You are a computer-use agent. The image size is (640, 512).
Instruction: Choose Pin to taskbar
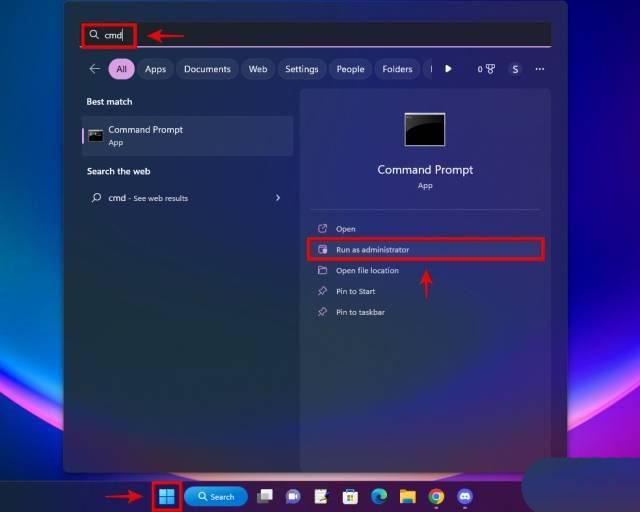pyautogui.click(x=425, y=312)
